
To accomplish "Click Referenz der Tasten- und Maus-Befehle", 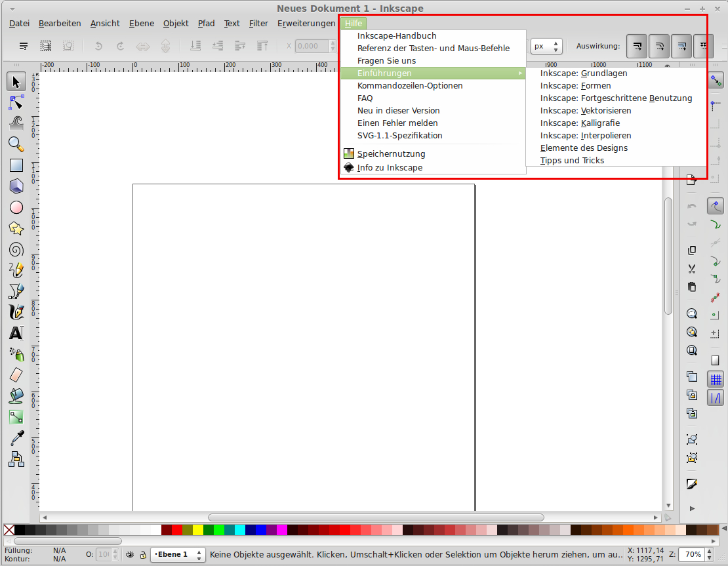I will pyautogui.click(x=433, y=49).
